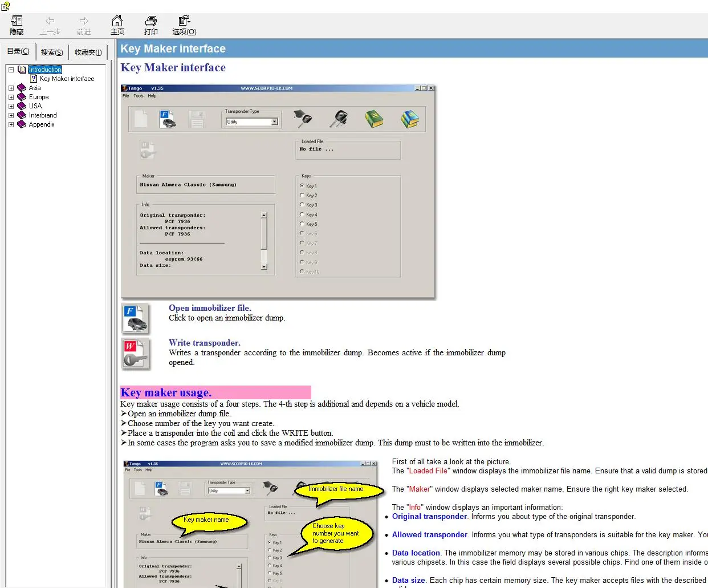The width and height of the screenshot is (708, 588).
Task: Select the Appendix book in tree
Action: tap(42, 124)
